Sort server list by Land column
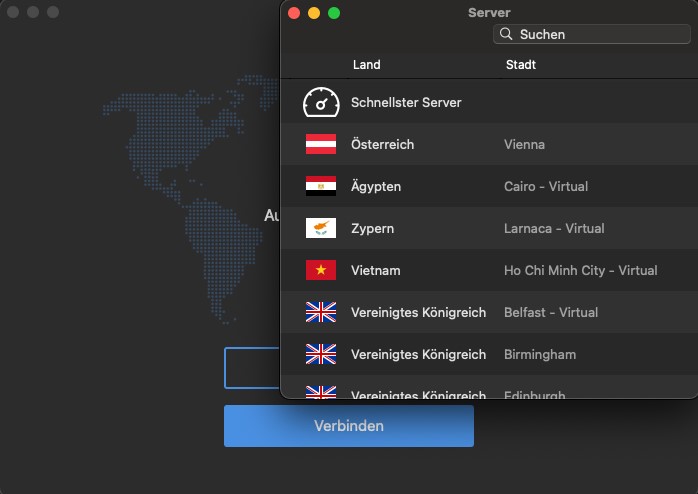This screenshot has width=698, height=494. click(x=366, y=65)
